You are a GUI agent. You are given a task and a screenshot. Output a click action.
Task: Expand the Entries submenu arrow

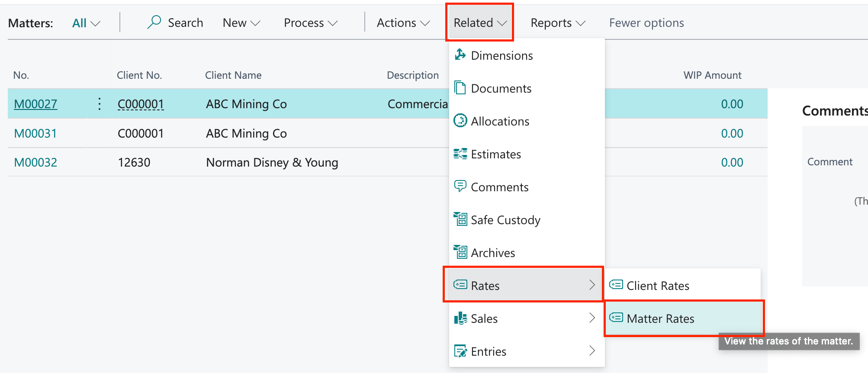pos(592,350)
